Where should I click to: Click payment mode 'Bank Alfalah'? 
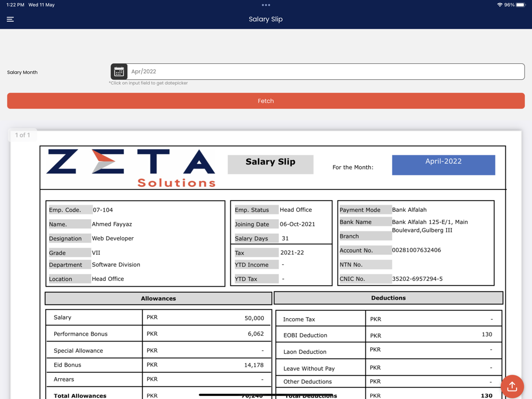[x=409, y=210]
